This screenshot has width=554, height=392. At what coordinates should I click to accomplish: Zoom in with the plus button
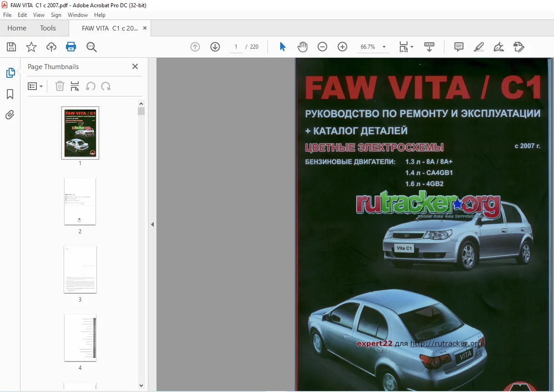click(x=342, y=47)
